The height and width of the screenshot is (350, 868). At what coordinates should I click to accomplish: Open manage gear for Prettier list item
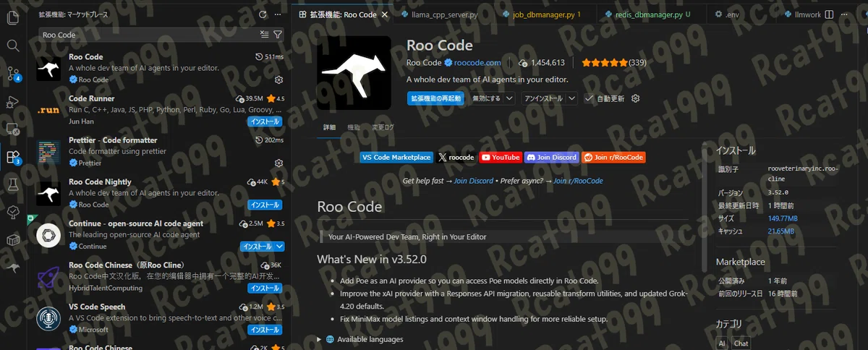(278, 163)
